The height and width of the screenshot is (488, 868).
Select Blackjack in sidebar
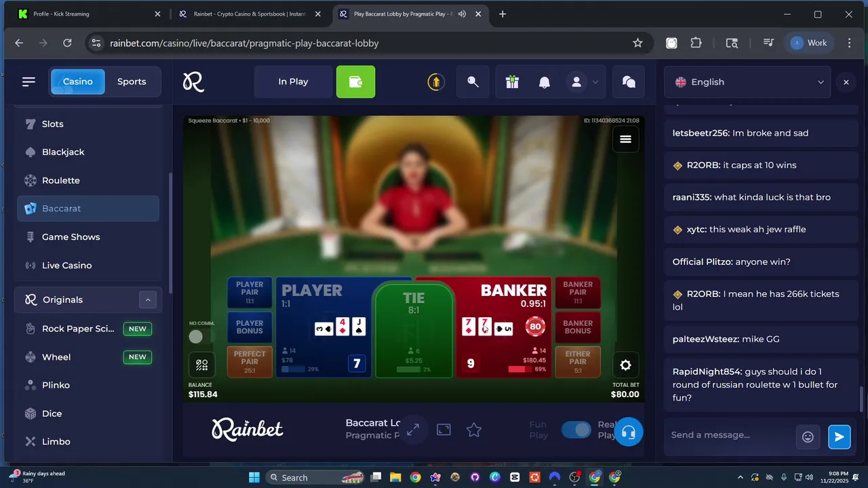88,152
